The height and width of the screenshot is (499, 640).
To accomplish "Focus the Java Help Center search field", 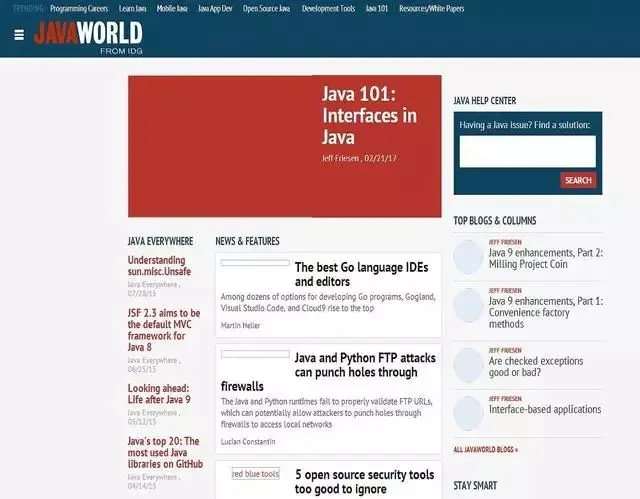I will tap(527, 151).
